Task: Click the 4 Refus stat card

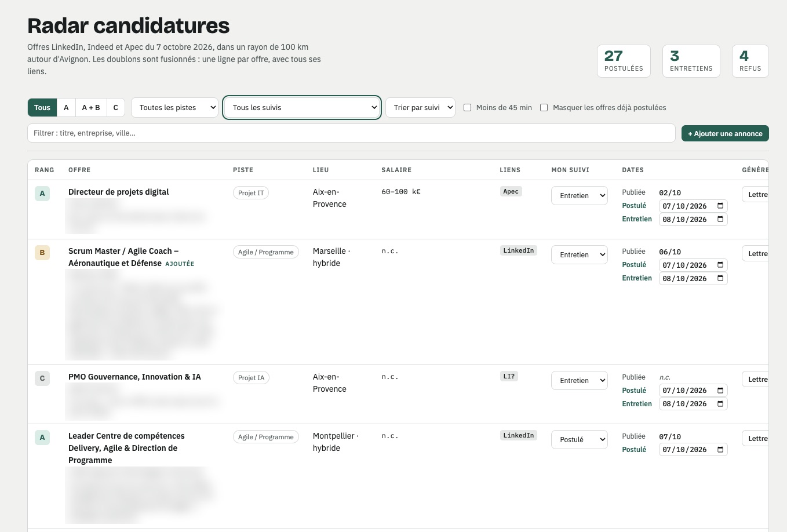Action: tap(750, 61)
